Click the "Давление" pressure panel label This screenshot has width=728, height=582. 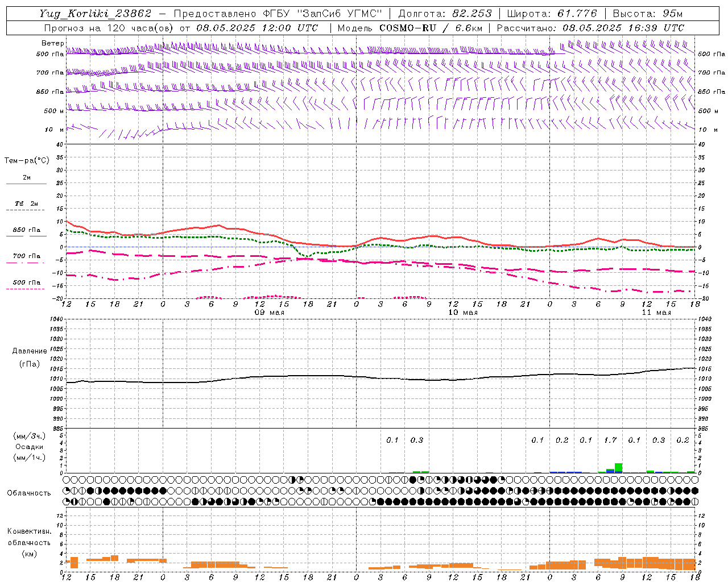(30, 351)
